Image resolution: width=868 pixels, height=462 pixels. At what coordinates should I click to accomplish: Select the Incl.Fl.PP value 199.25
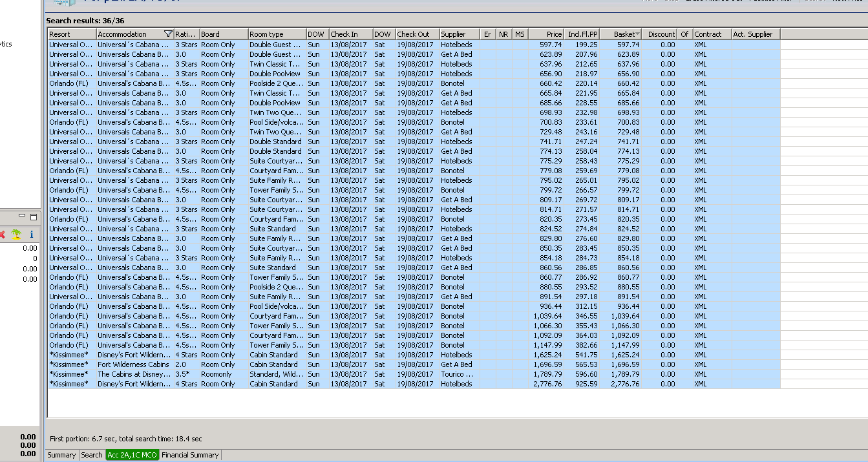[582, 45]
